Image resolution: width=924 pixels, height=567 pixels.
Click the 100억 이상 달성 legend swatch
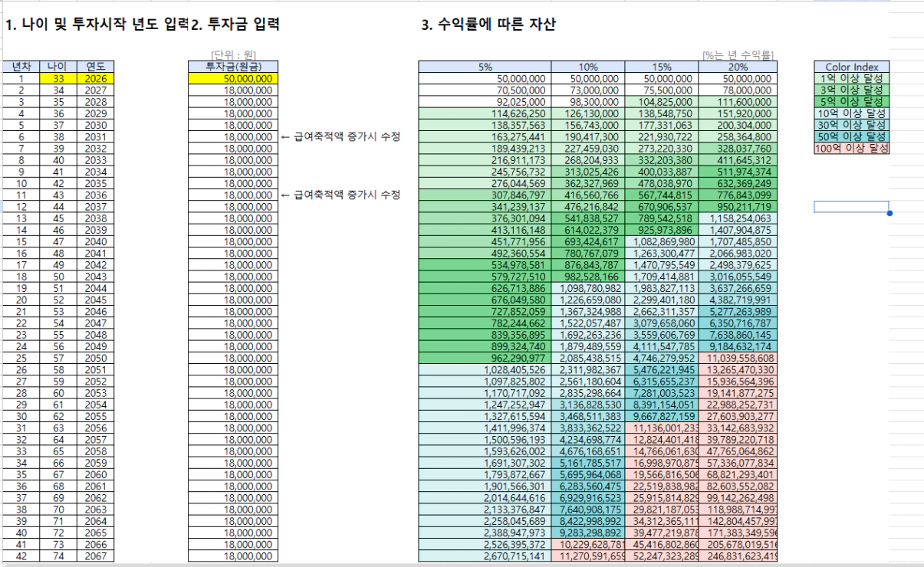[x=851, y=148]
